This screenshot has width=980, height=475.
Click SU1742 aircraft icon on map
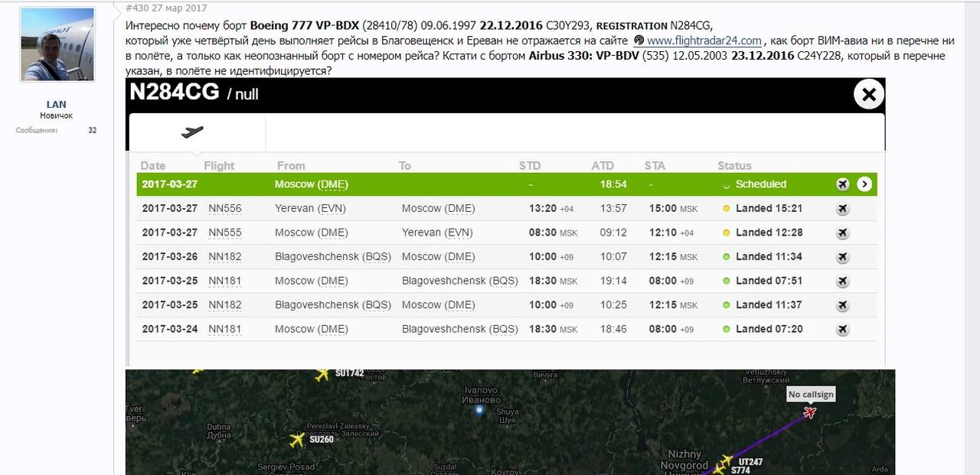[x=322, y=374]
